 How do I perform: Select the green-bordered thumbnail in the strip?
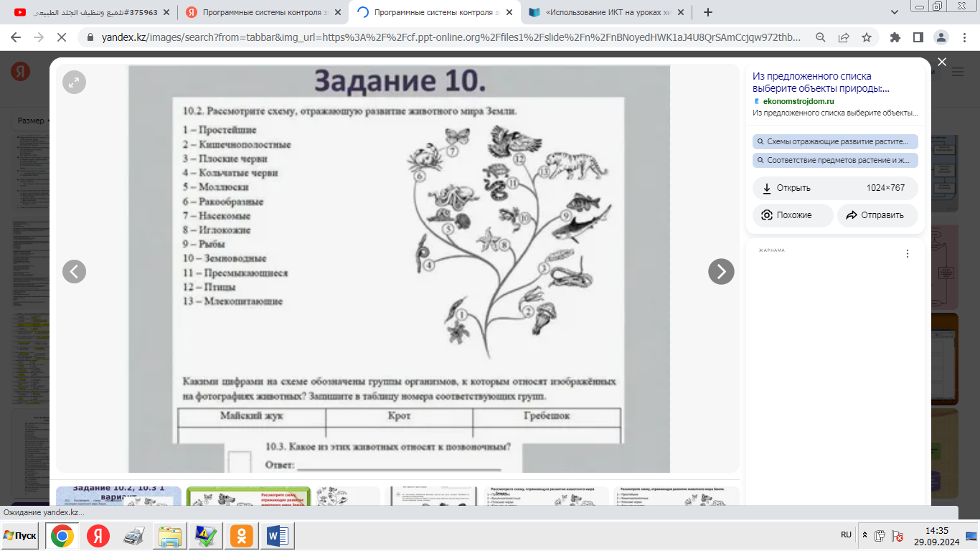point(248,494)
